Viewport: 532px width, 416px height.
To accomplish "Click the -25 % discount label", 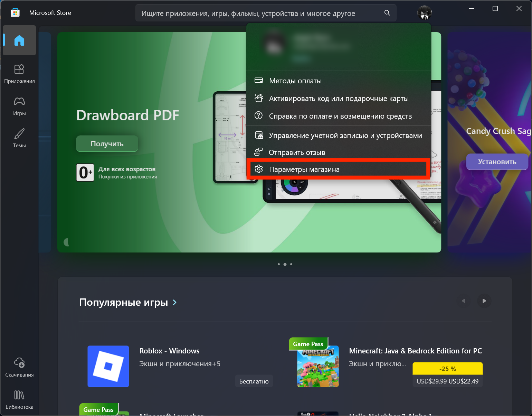I will (448, 369).
